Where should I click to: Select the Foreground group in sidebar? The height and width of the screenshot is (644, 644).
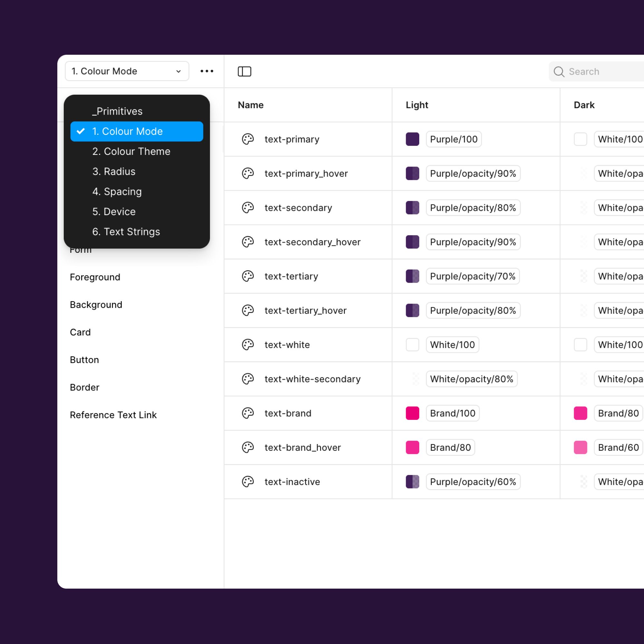(95, 277)
